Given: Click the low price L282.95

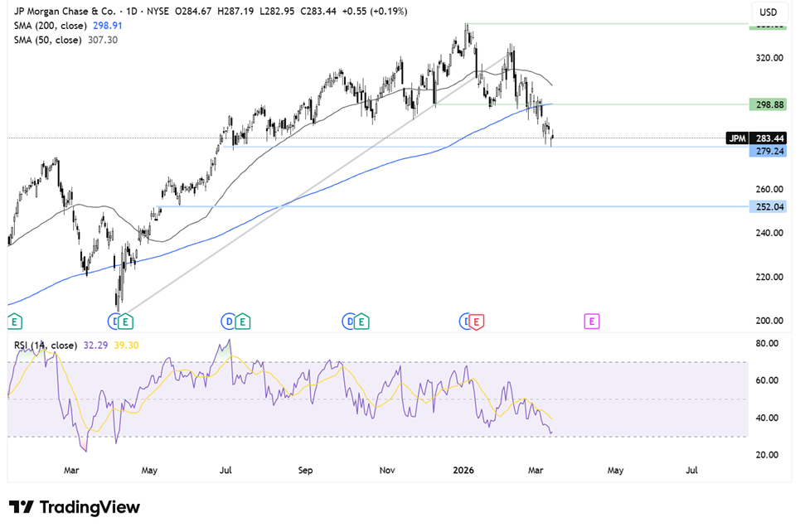Looking at the screenshot, I should (277, 12).
